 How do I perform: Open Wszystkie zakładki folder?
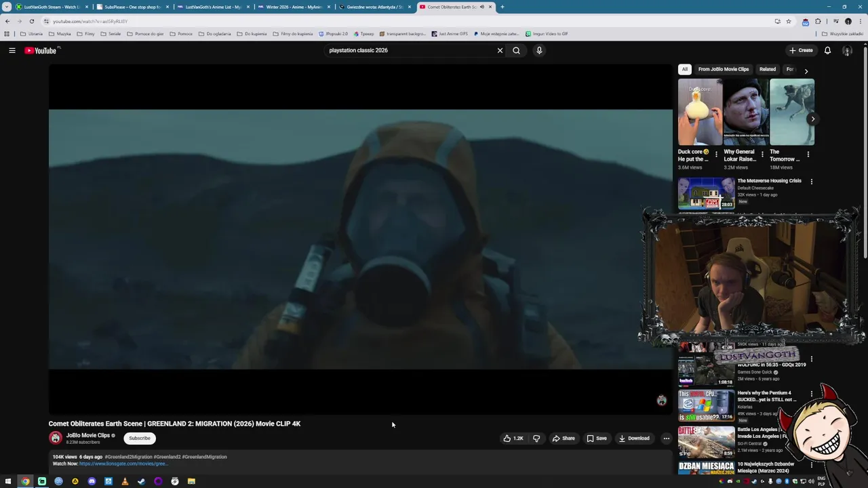click(843, 34)
